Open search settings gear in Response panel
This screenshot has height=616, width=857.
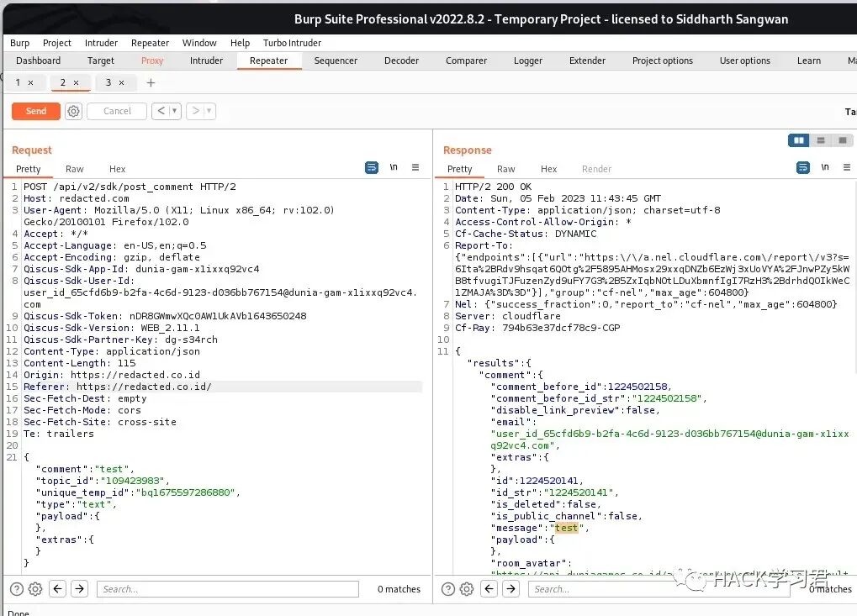click(467, 589)
